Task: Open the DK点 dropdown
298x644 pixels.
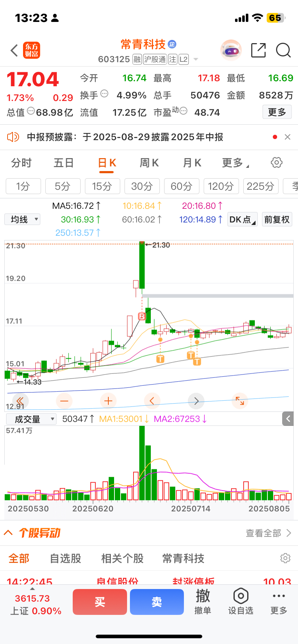Action: (x=243, y=219)
